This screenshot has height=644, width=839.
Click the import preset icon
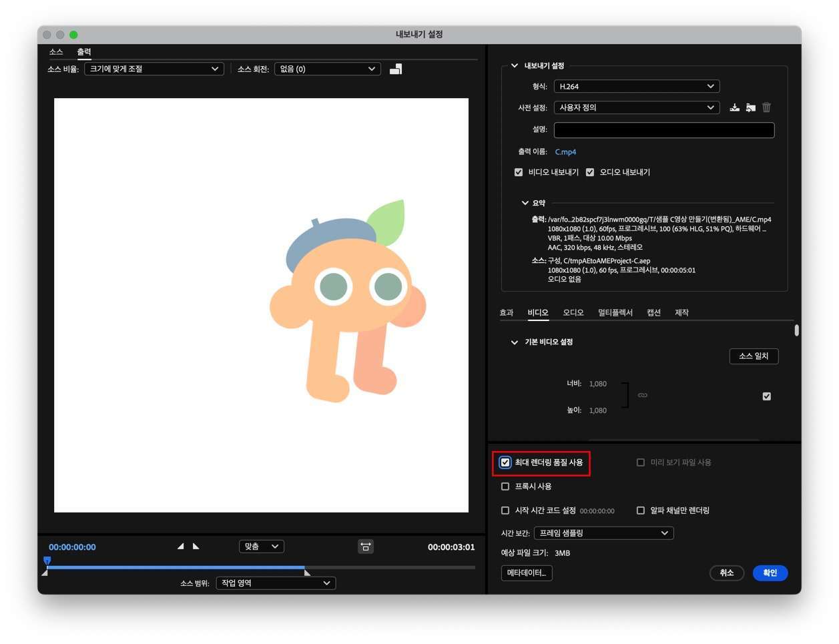tap(750, 107)
